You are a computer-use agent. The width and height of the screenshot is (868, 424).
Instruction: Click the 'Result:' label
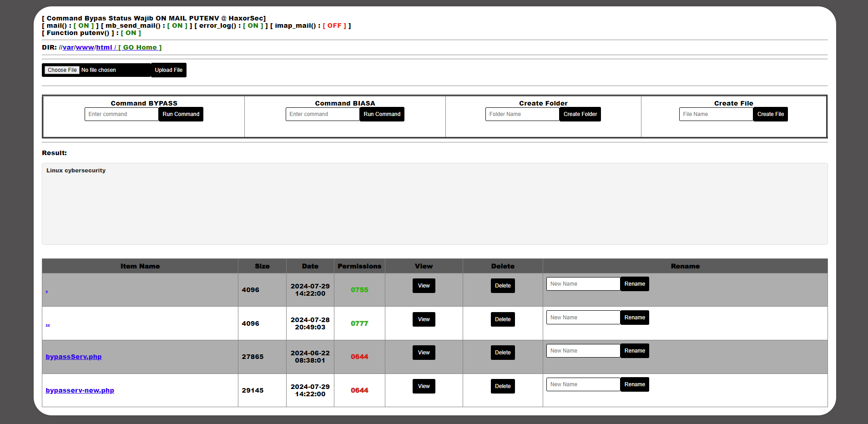coord(54,153)
